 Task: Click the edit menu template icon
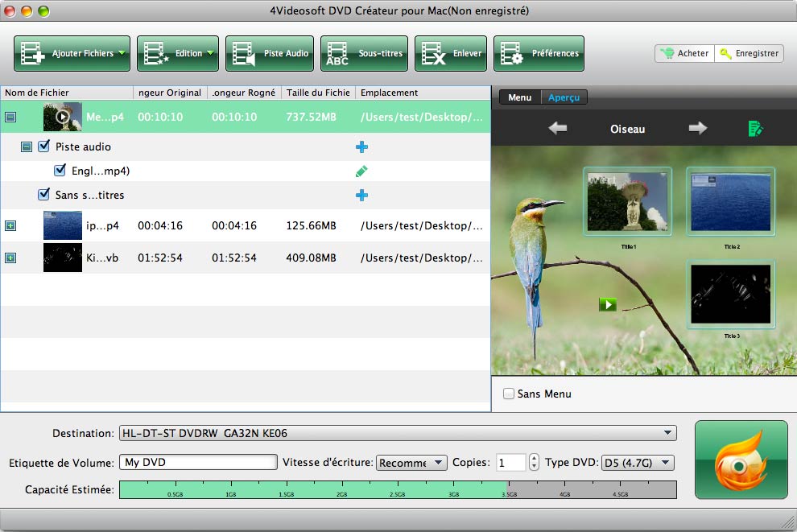[x=754, y=129]
